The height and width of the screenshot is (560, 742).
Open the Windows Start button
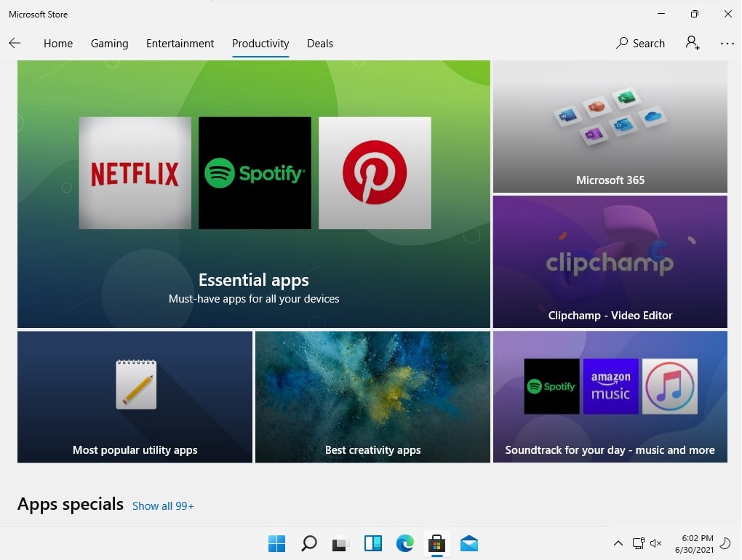click(x=277, y=543)
